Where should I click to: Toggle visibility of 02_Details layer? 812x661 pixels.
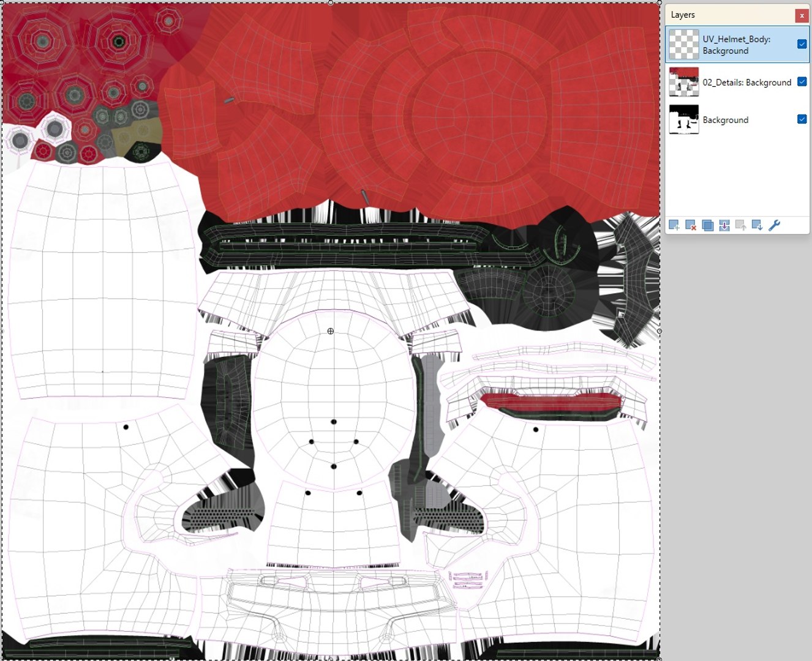pos(802,82)
